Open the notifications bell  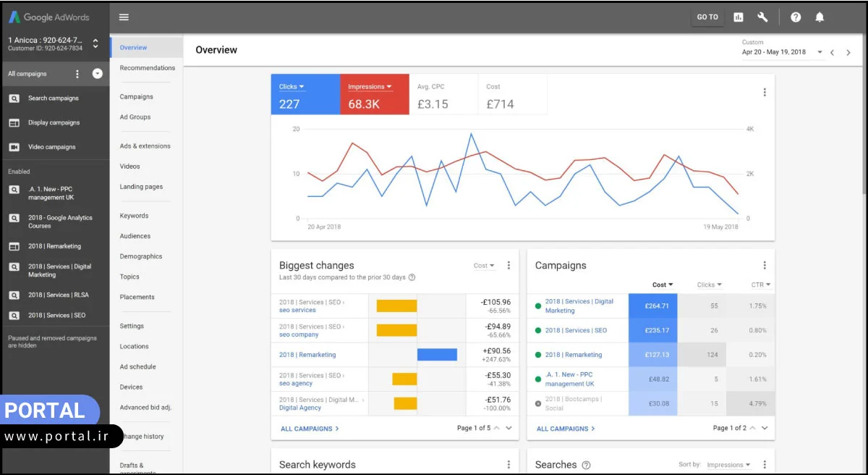coord(820,17)
